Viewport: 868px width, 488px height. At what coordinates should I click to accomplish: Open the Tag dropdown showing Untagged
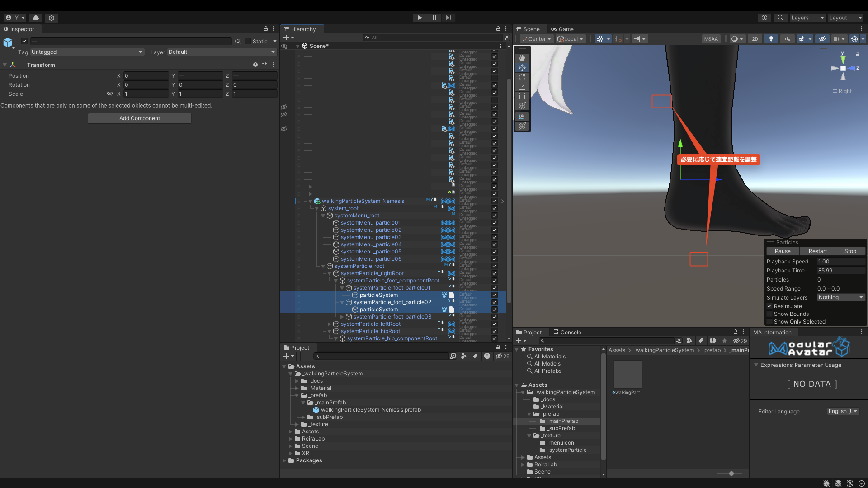[87, 52]
